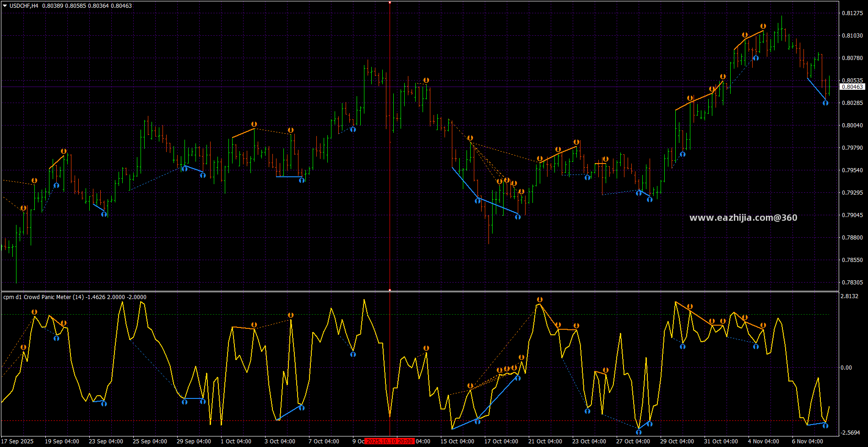Click the time label 4 Nov 04:00
Screen dimensions: 868x447
764,442
